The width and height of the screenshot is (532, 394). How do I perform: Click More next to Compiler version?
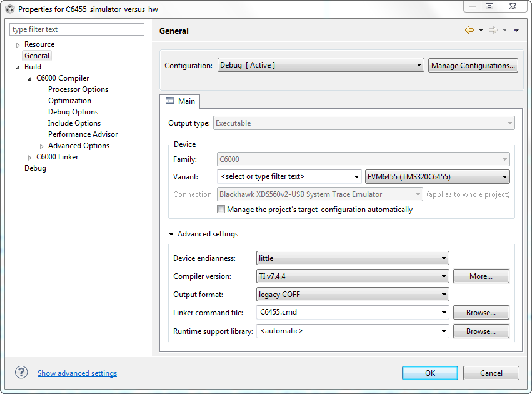(481, 276)
